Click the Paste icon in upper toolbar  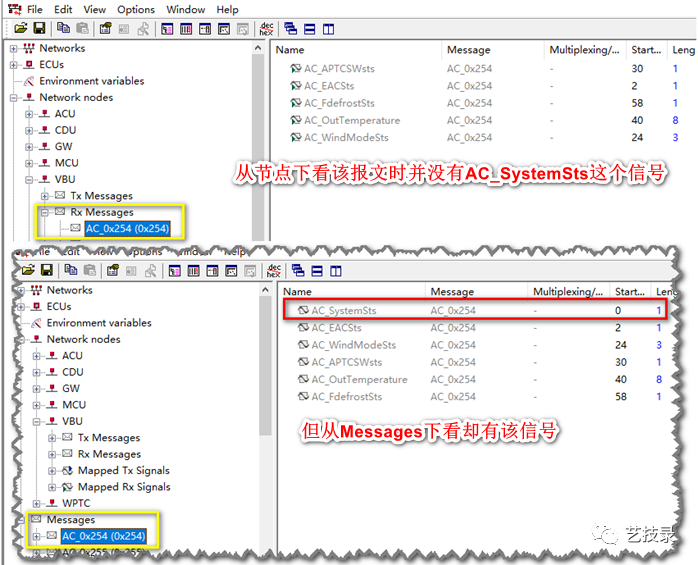click(x=82, y=28)
